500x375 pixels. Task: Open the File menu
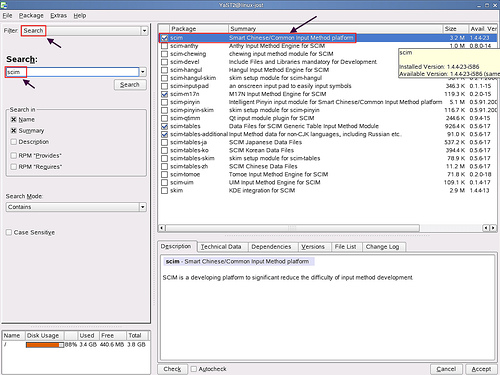(x=7, y=16)
